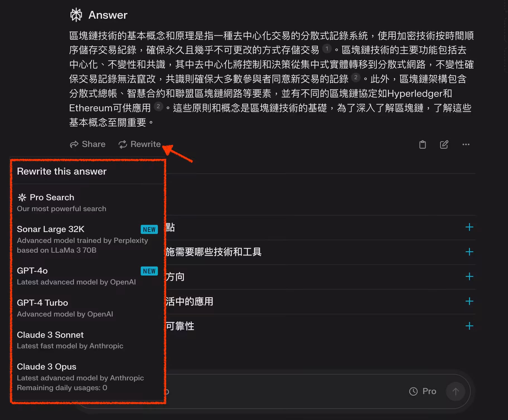Image resolution: width=508 pixels, height=420 pixels.
Task: Expand the question ending in 技術和工具
Action: click(469, 252)
